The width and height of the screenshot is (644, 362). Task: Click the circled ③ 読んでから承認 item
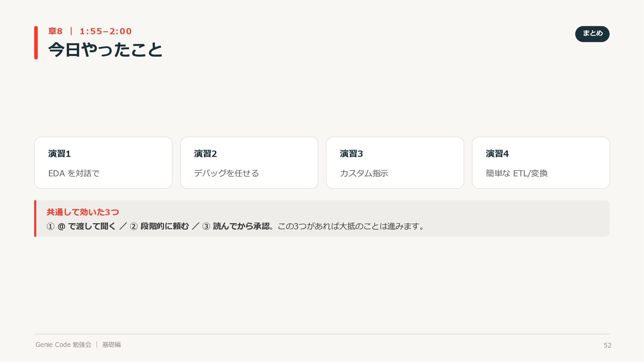click(236, 226)
